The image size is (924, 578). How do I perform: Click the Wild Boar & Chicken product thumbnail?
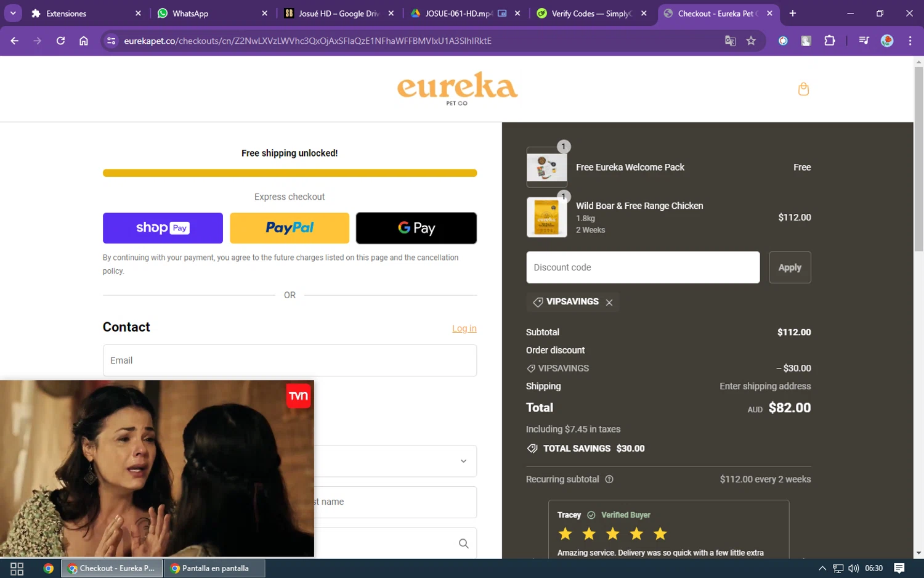click(x=547, y=217)
